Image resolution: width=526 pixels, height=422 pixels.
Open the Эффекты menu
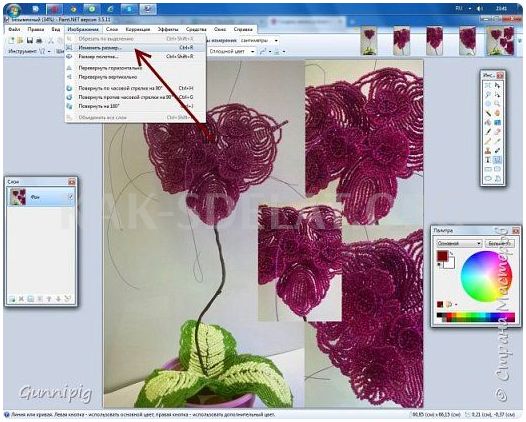point(167,30)
